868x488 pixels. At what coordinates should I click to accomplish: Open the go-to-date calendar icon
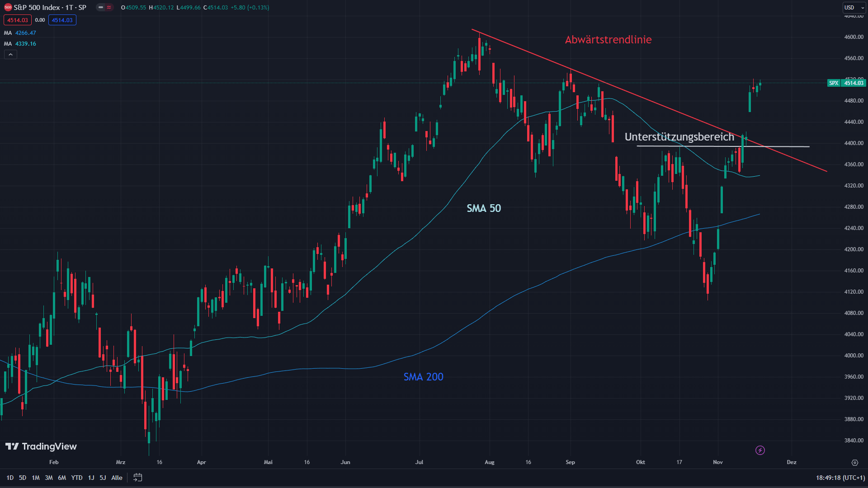[138, 478]
